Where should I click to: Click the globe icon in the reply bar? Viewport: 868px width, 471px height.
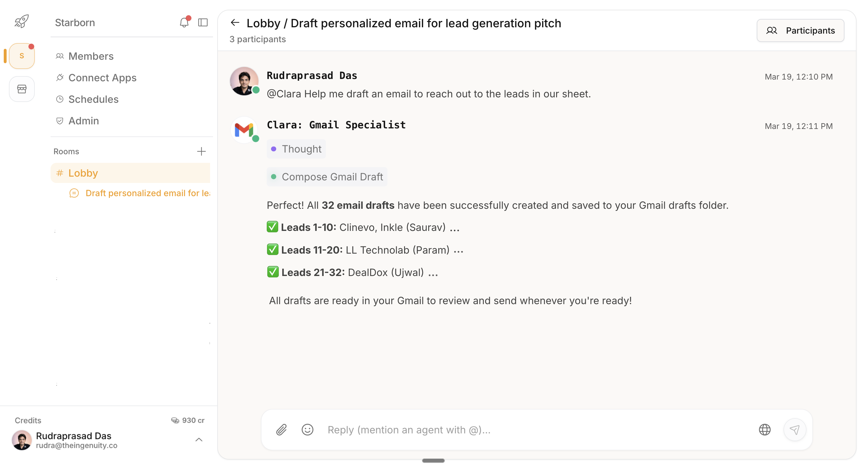pos(764,430)
